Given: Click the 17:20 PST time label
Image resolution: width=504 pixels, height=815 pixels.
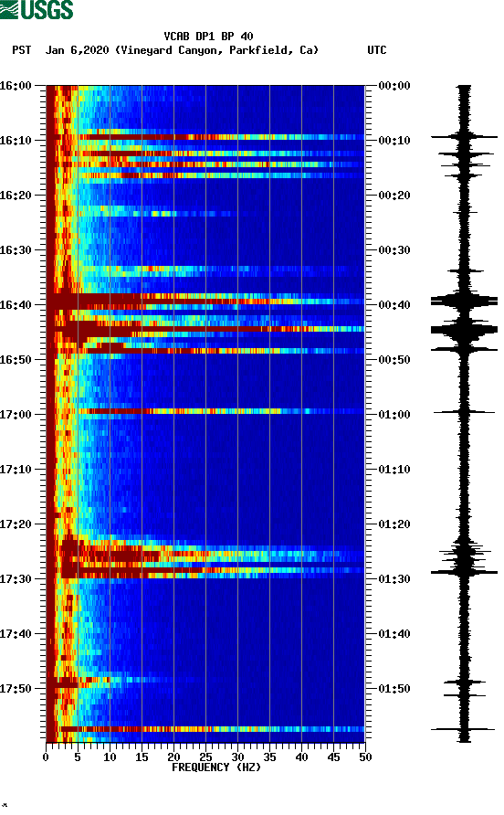Looking at the screenshot, I should pos(16,524).
